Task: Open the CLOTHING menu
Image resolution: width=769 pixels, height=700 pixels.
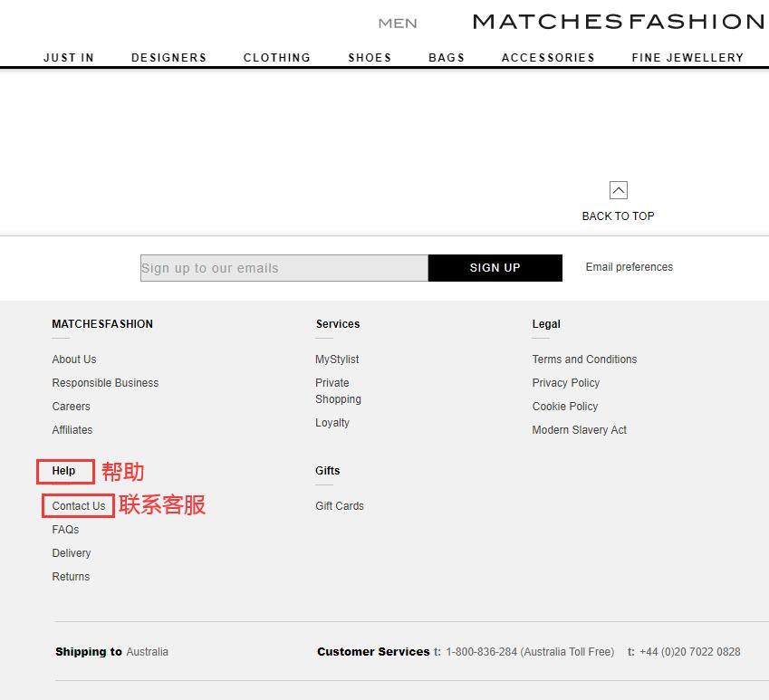Action: [x=277, y=58]
